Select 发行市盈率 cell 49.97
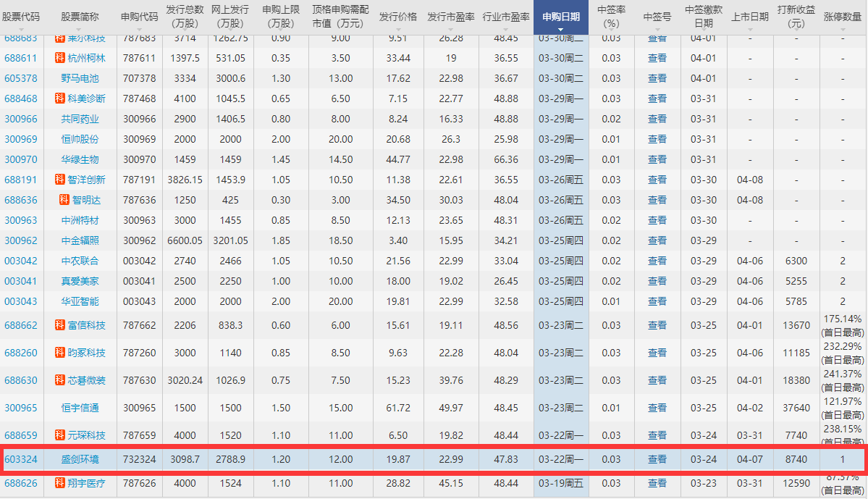Image resolution: width=868 pixels, height=499 pixels. point(450,408)
